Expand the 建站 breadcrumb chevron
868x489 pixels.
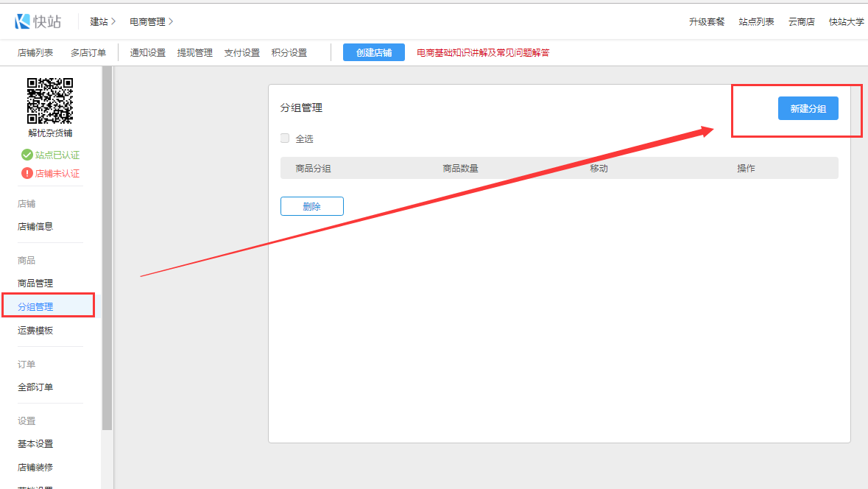(x=113, y=22)
